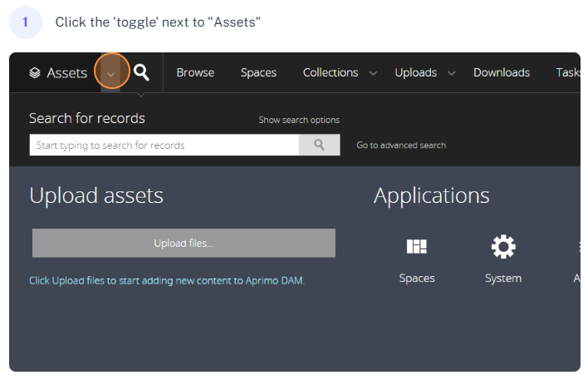The height and width of the screenshot is (380, 588).
Task: Expand the Uploads dropdown arrow
Action: pos(452,73)
